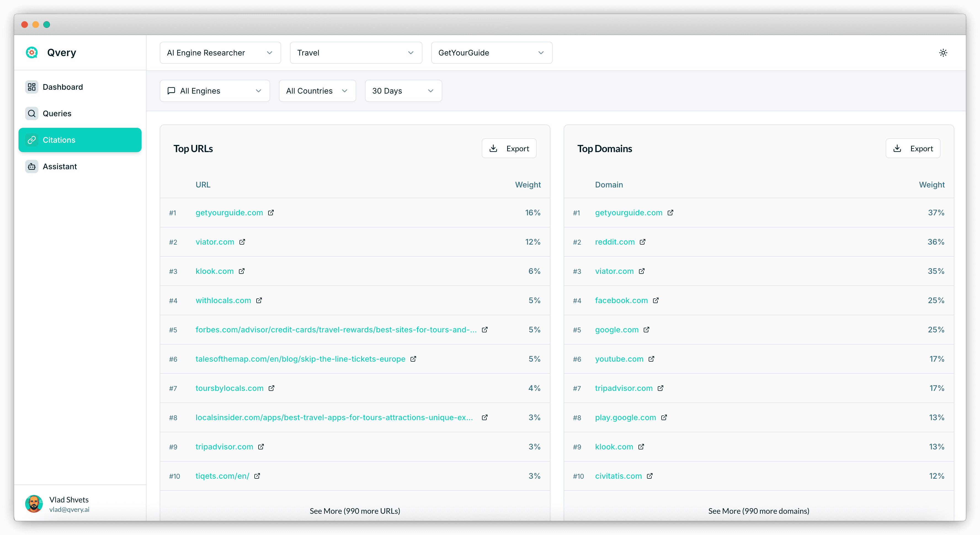Screen dimensions: 980x535
Task: Open toursbylocals.com URL link
Action: pyautogui.click(x=229, y=388)
